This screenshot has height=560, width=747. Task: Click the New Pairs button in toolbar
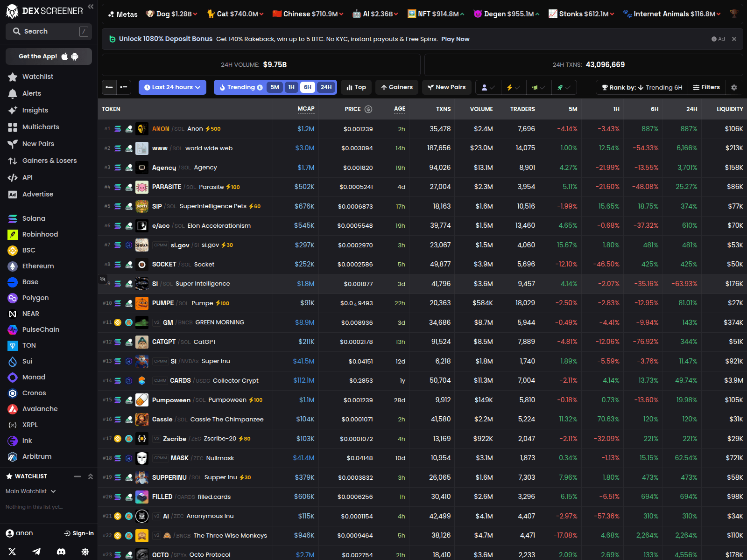[446, 87]
